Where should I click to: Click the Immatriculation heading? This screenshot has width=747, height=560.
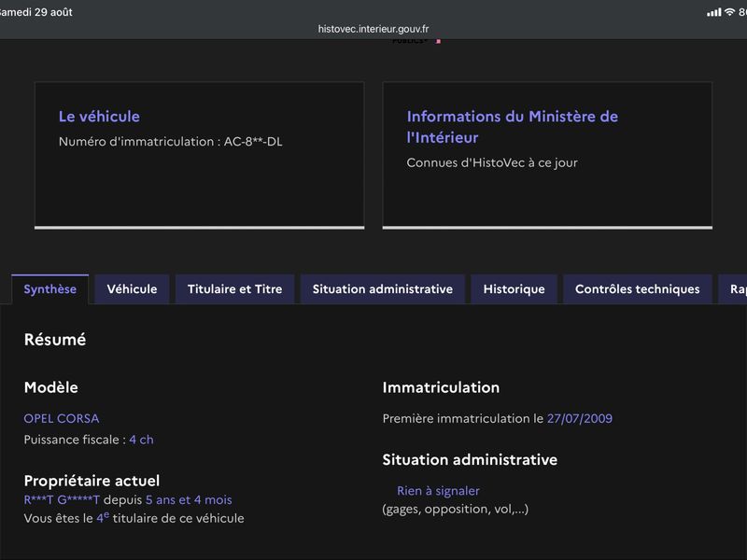[441, 387]
